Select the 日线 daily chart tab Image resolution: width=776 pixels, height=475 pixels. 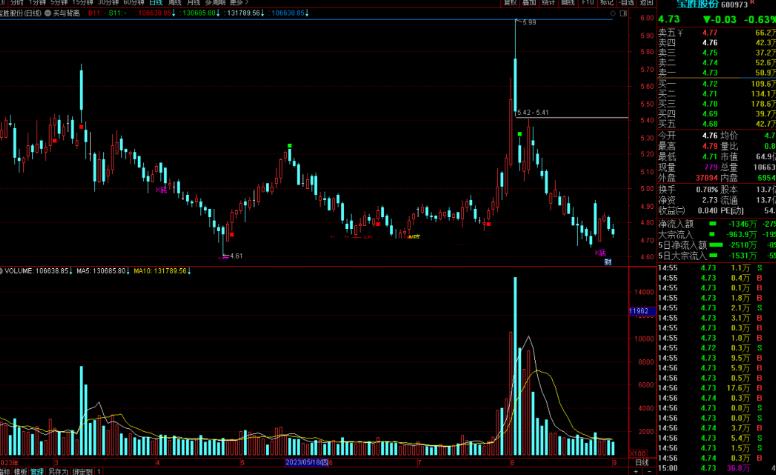coord(156,2)
